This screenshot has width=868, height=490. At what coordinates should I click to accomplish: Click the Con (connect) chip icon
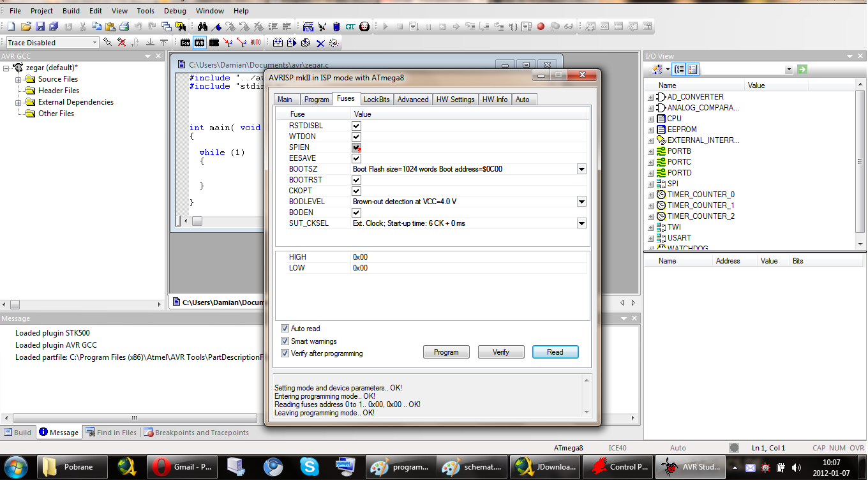(x=185, y=43)
